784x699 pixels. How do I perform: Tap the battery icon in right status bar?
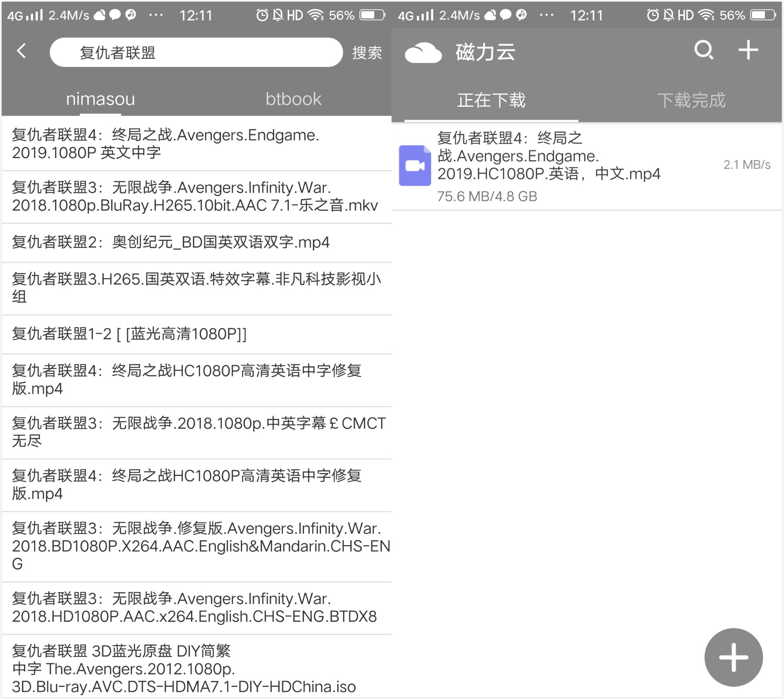coord(764,15)
